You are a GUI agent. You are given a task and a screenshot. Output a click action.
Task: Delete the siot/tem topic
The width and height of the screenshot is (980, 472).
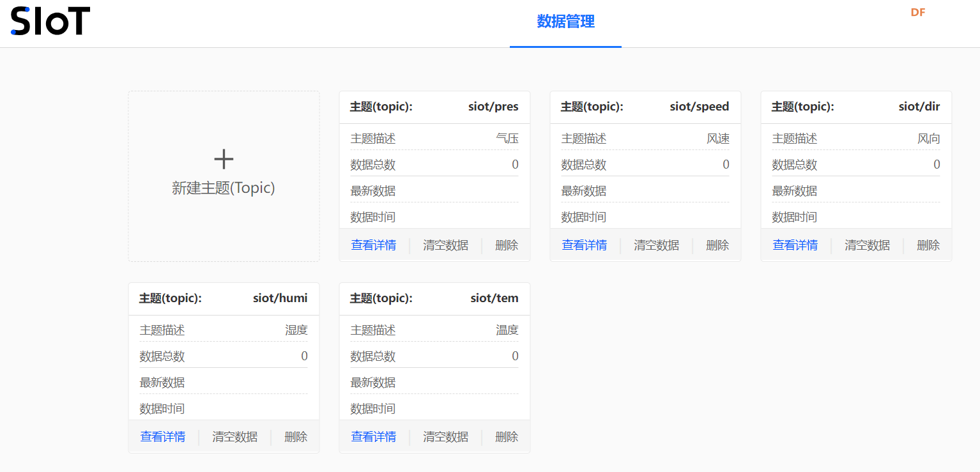tap(507, 437)
